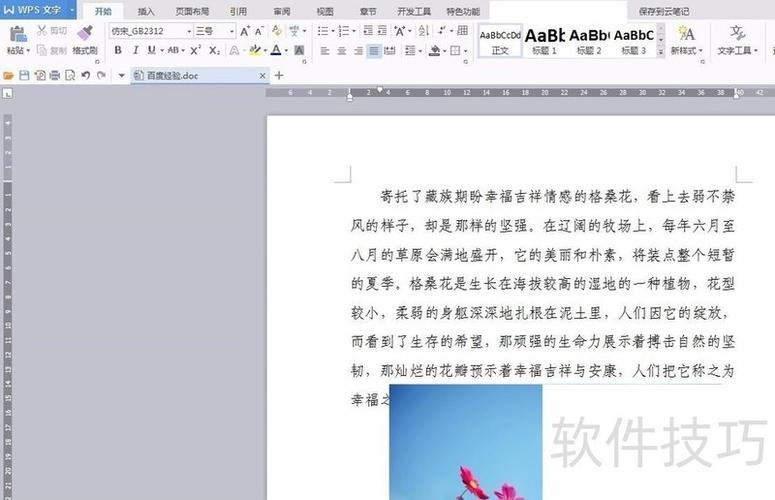Click the print preview icon

(70, 76)
